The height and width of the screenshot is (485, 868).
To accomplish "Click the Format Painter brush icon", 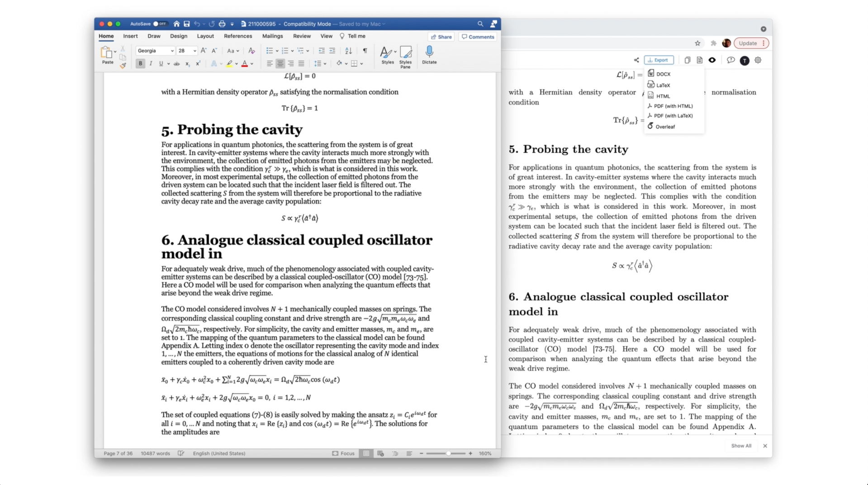I will tap(123, 66).
